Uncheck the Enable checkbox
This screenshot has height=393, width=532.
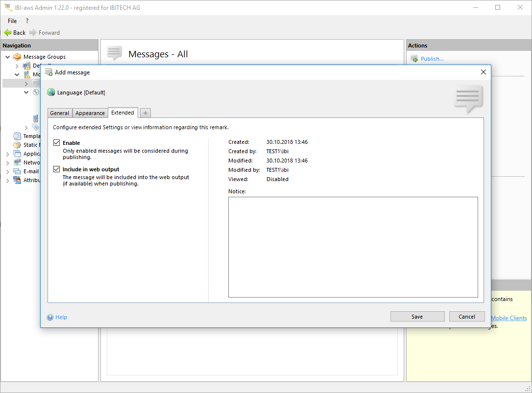57,143
